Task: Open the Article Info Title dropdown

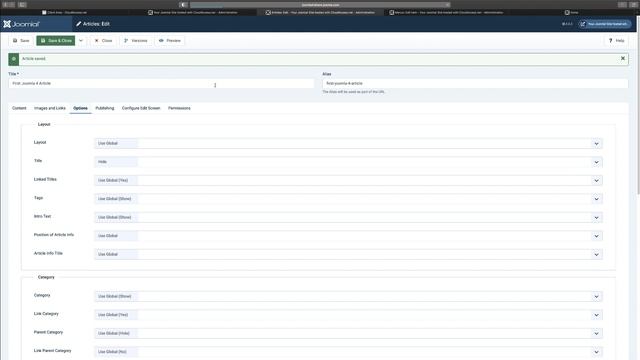Action: [x=348, y=254]
